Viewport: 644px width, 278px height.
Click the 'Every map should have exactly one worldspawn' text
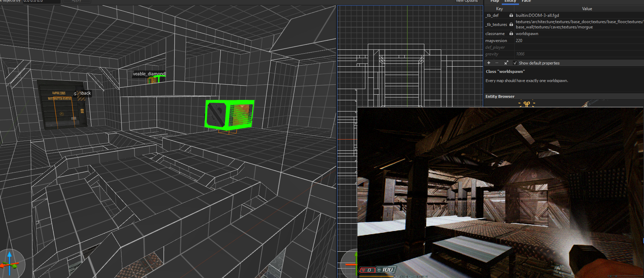527,81
